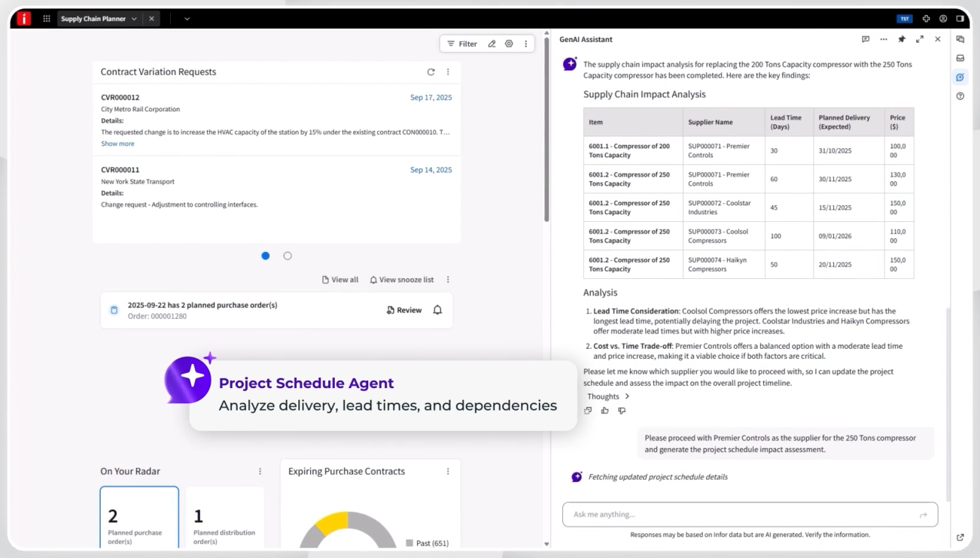Select the 1 Planned distribution order(s) card

click(224, 518)
